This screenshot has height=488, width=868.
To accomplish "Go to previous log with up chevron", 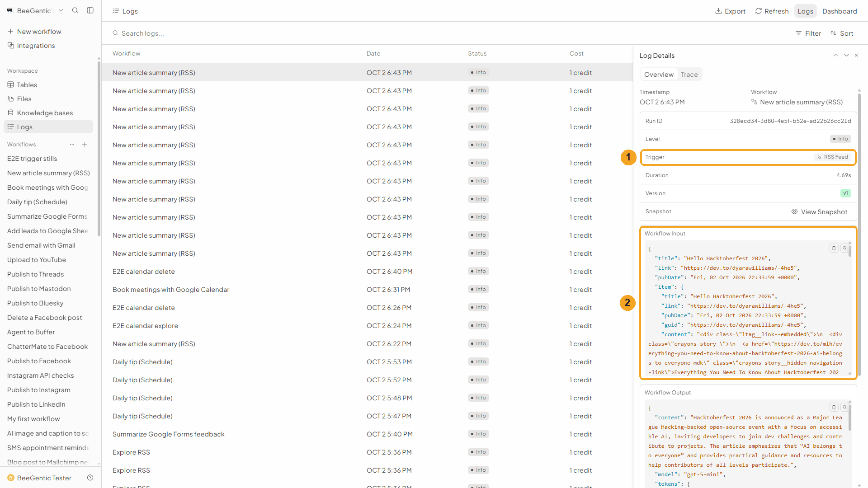I will 835,55.
